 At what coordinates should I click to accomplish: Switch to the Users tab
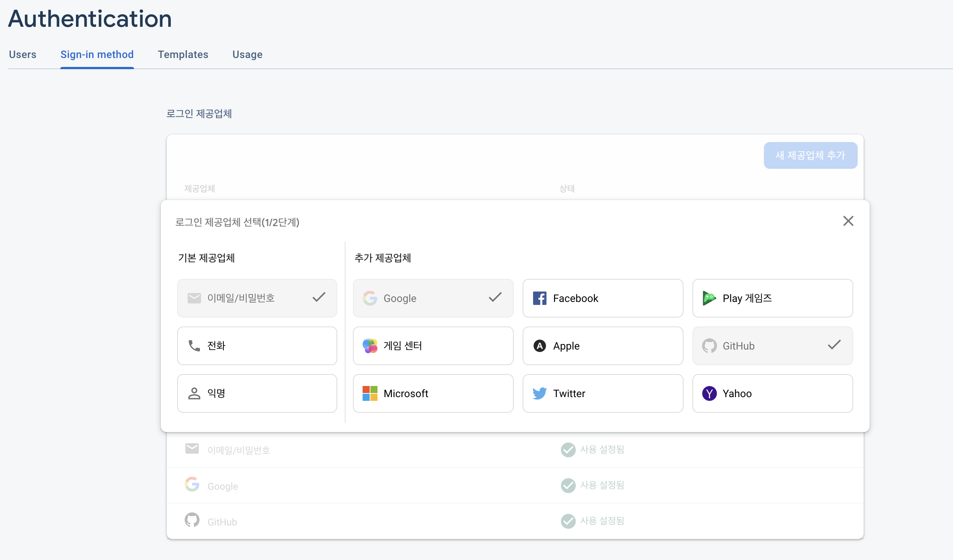[x=23, y=54]
